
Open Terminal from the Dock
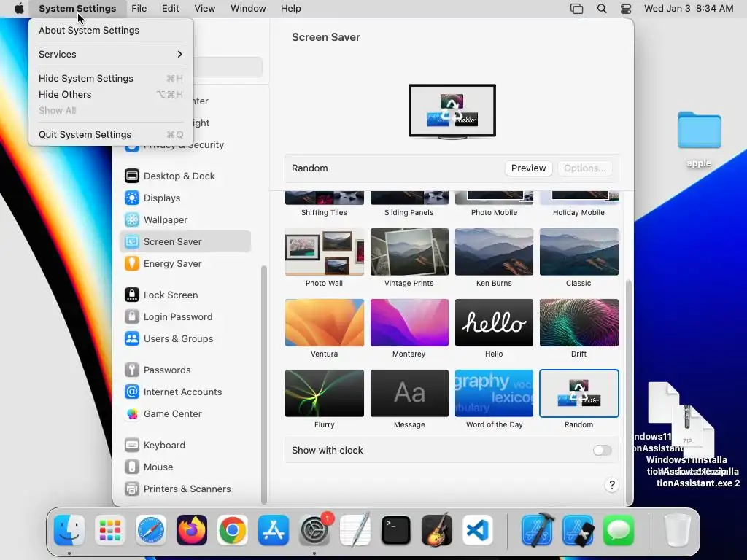tap(396, 530)
